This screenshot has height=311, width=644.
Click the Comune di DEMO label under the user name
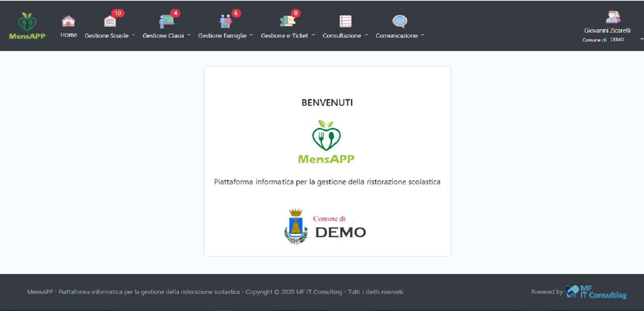pyautogui.click(x=603, y=40)
